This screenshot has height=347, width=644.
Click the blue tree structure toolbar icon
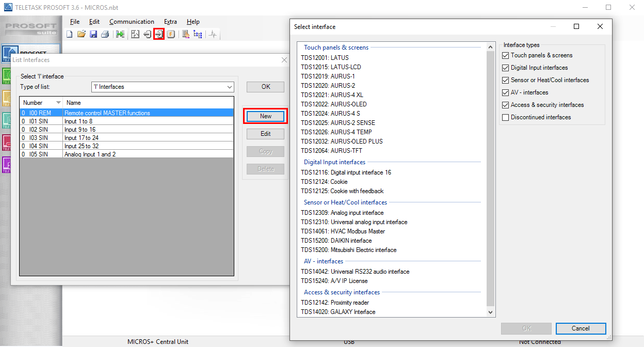[198, 35]
